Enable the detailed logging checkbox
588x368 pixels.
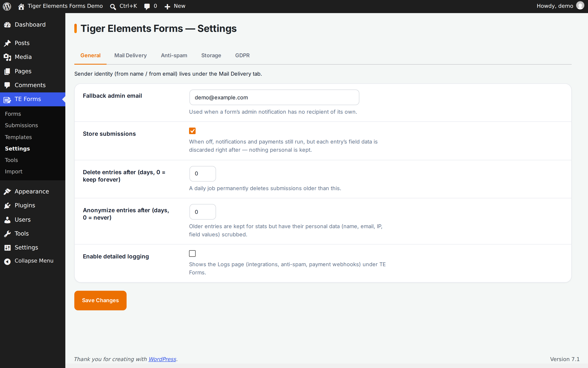tap(192, 254)
